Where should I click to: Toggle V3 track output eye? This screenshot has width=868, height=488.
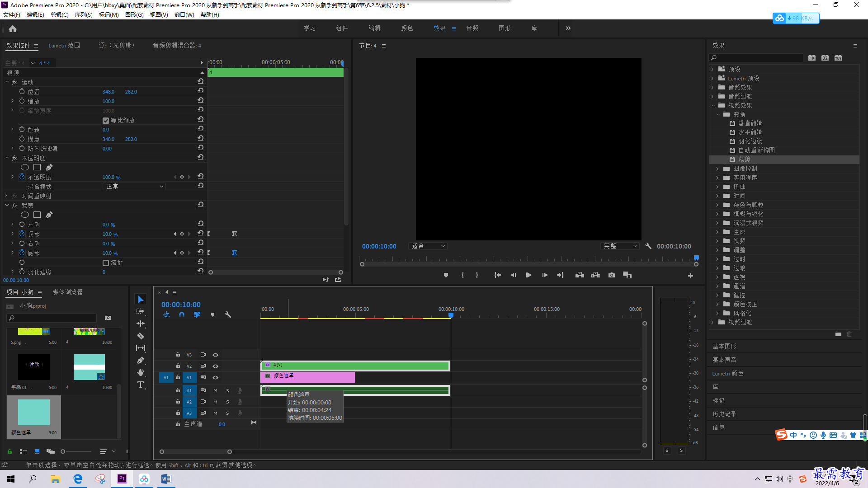216,355
